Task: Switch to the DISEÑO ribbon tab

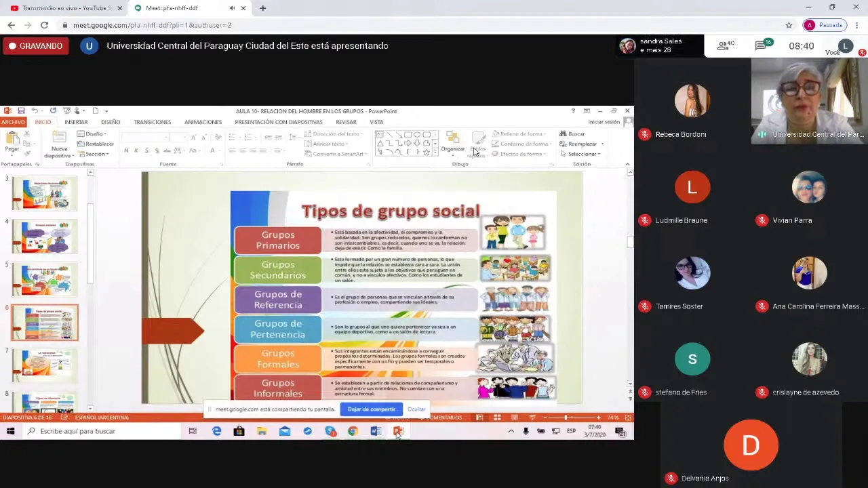Action: [x=111, y=122]
